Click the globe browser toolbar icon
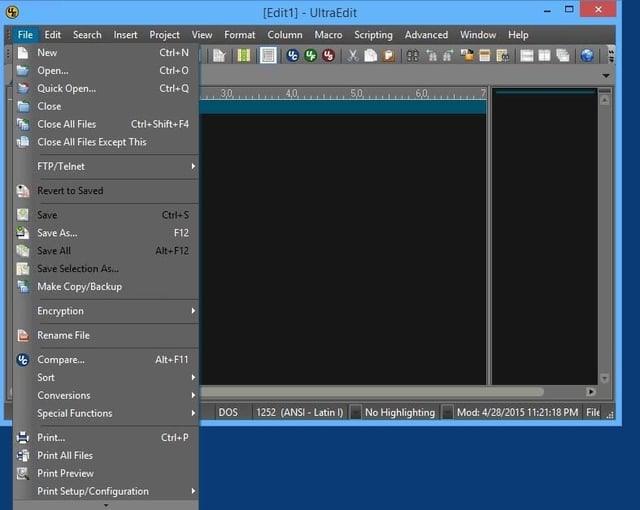This screenshot has width=640, height=510. (587, 55)
